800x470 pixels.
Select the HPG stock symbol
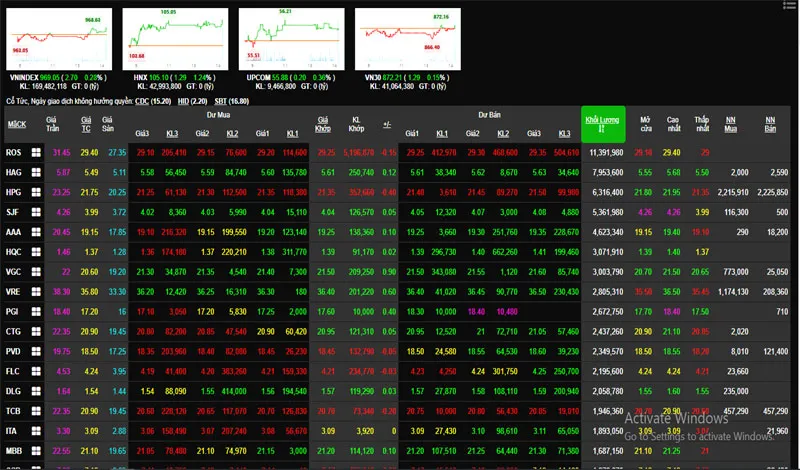tap(13, 192)
